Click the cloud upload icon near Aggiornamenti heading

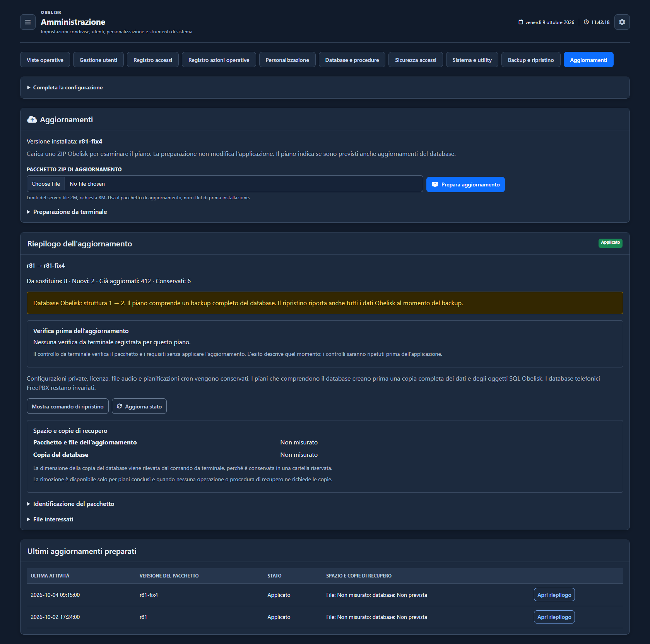coord(32,120)
